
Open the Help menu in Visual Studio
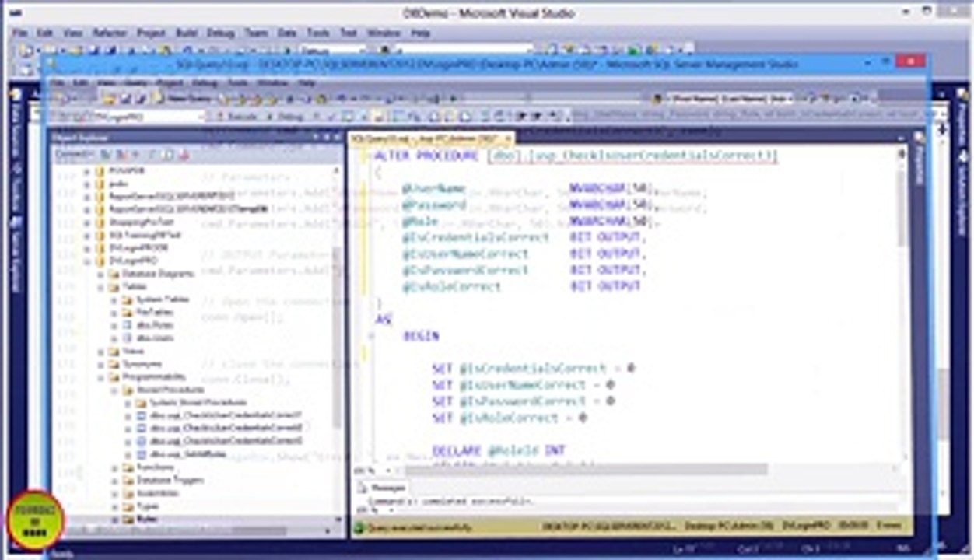tap(420, 33)
